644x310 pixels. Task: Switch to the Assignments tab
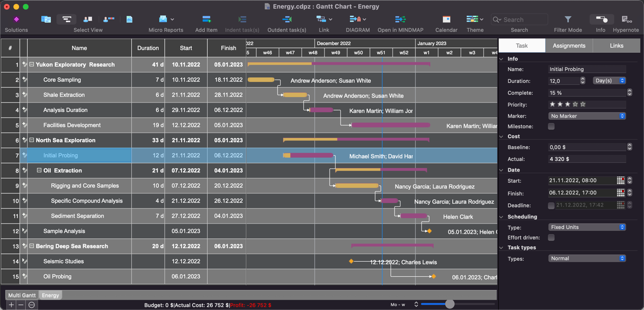pyautogui.click(x=569, y=46)
